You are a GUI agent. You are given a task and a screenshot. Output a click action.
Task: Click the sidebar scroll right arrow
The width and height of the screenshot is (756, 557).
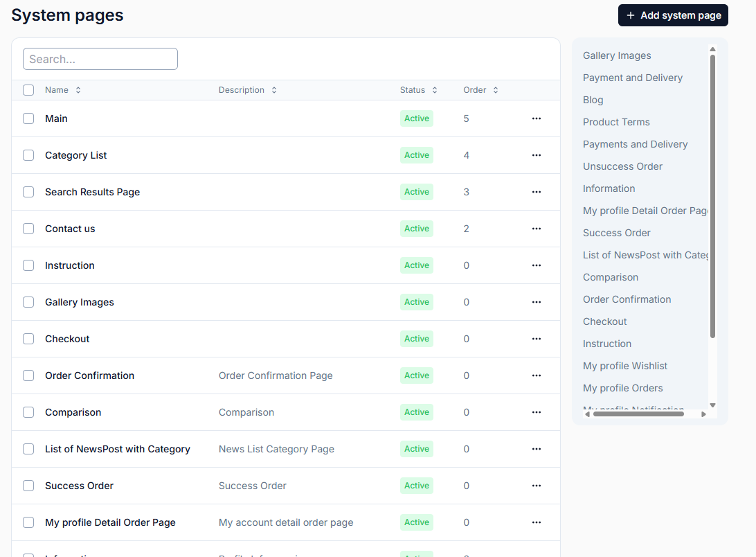tap(704, 414)
